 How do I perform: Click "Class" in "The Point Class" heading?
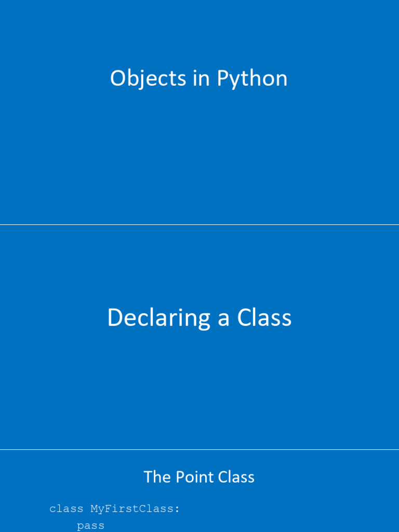tap(236, 477)
